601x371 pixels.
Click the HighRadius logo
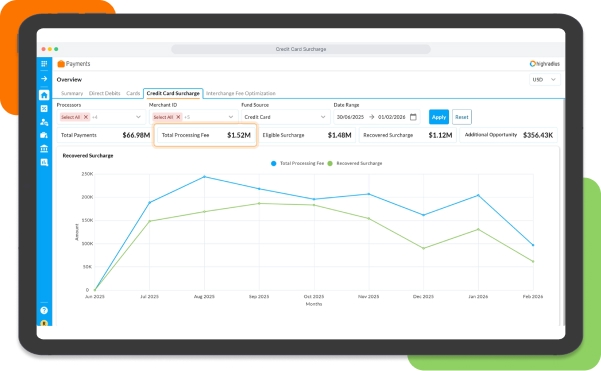pos(545,64)
